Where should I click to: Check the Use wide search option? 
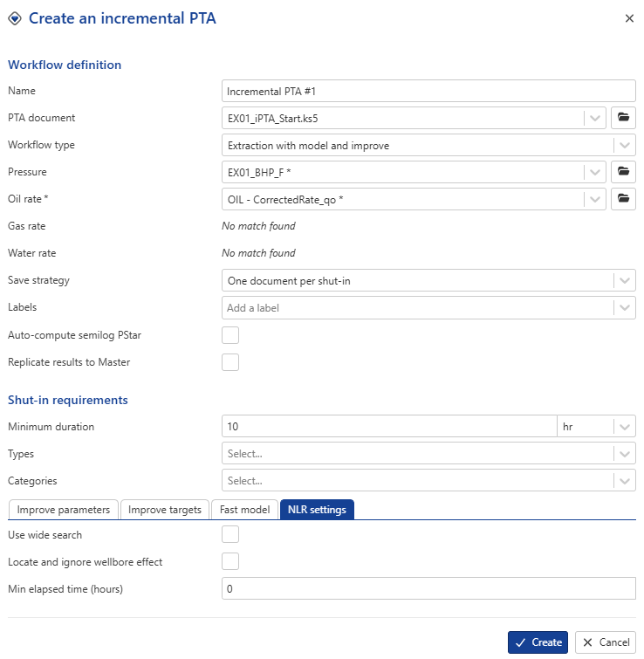[230, 535]
